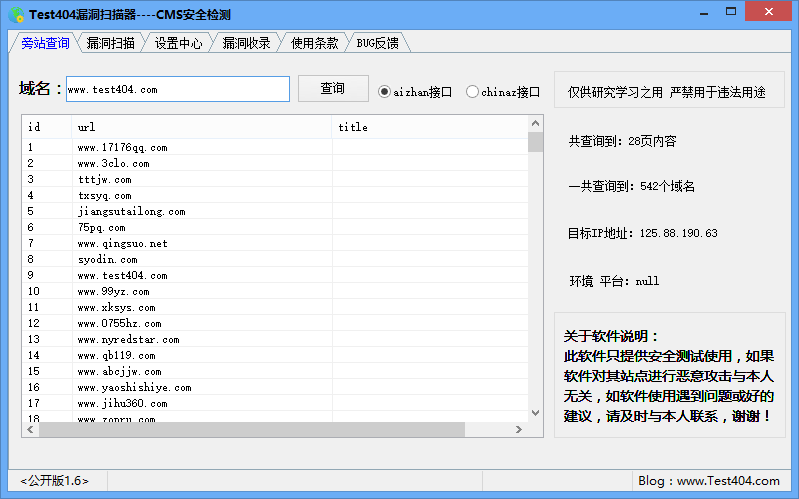Open the 设置中心 tab
The width and height of the screenshot is (799, 499).
coord(178,43)
